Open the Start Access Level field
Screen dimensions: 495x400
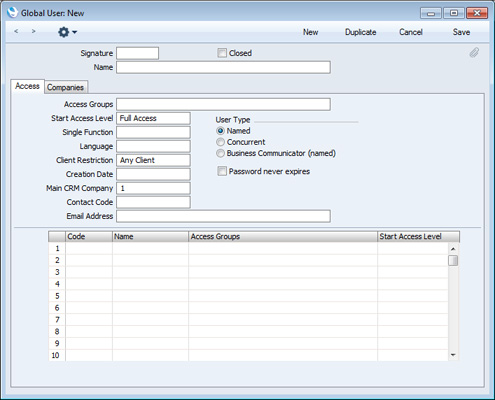[x=153, y=118]
